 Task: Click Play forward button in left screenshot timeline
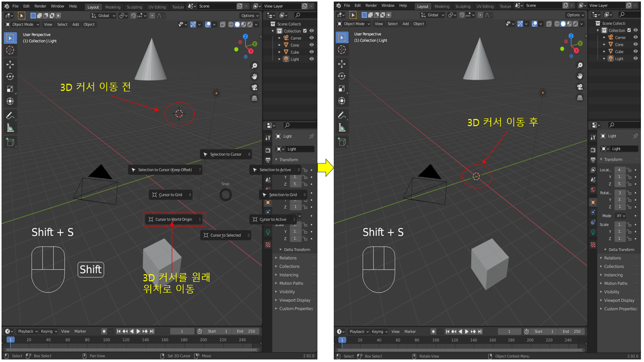point(138,331)
